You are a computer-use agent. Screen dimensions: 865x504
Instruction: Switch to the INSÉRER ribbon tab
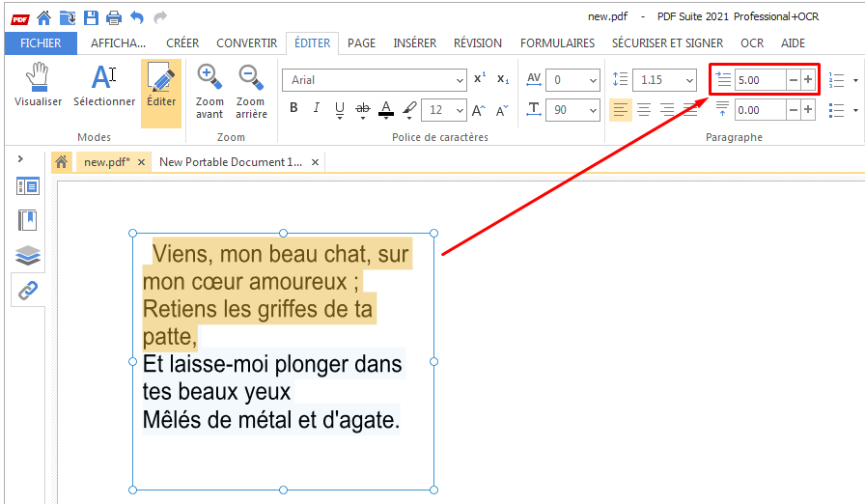(x=414, y=43)
